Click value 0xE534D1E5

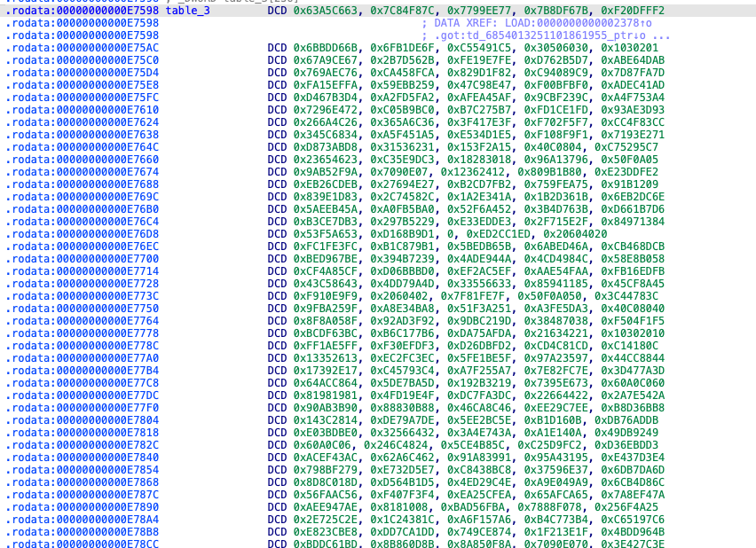479,135
